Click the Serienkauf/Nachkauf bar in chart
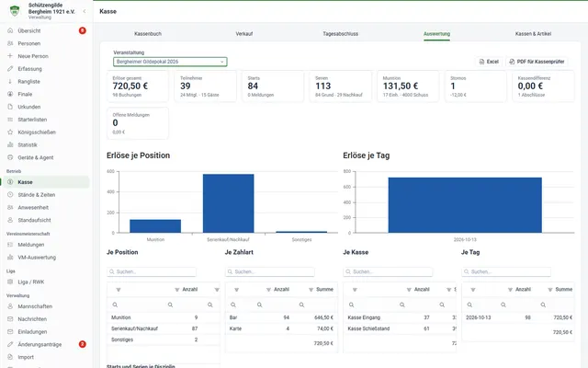Viewport: 588px width, 368px height. point(229,203)
